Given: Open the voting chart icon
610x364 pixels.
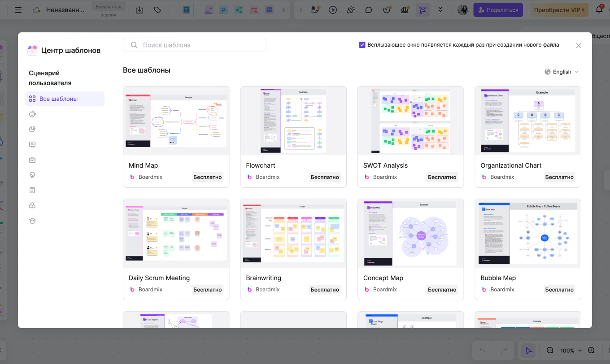Looking at the screenshot, I should click(405, 10).
